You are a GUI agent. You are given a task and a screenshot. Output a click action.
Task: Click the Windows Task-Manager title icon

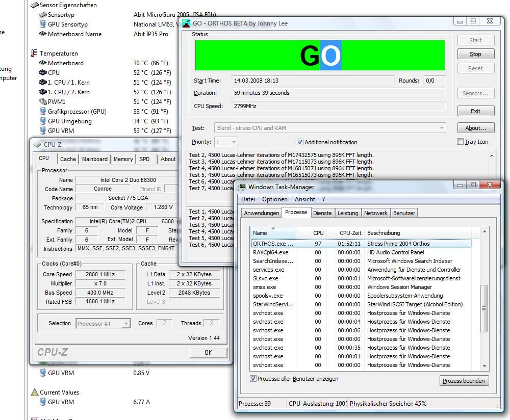242,187
